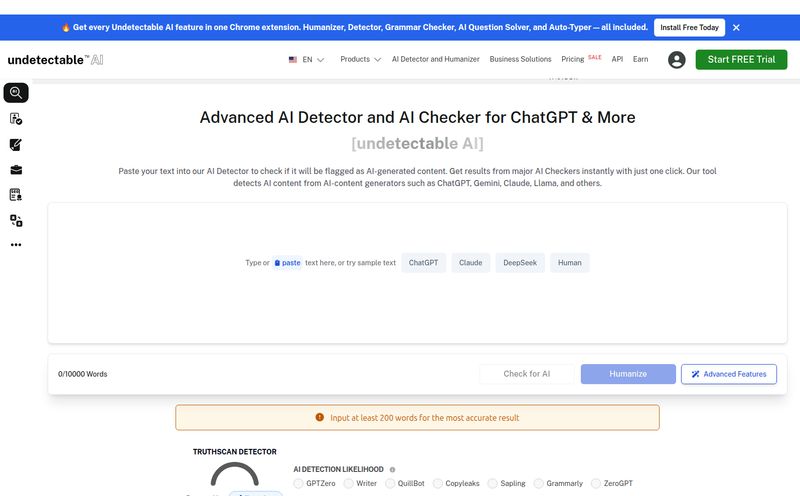
Task: Open the API menu link
Action: [617, 59]
